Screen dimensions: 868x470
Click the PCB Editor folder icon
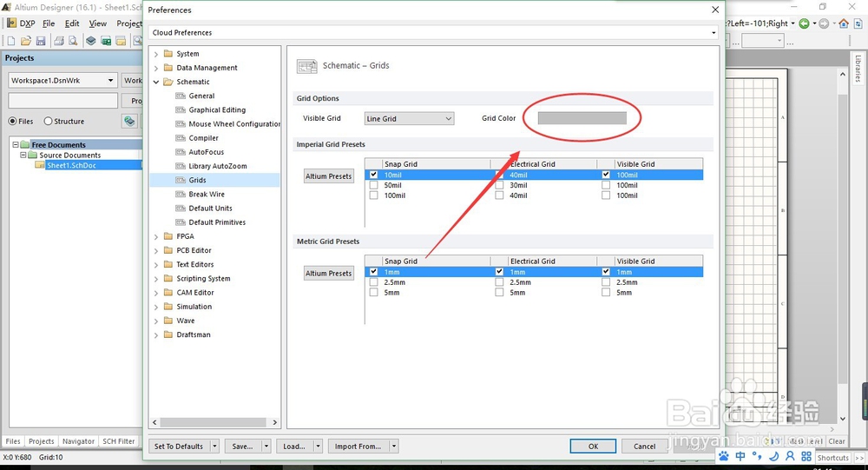(168, 250)
